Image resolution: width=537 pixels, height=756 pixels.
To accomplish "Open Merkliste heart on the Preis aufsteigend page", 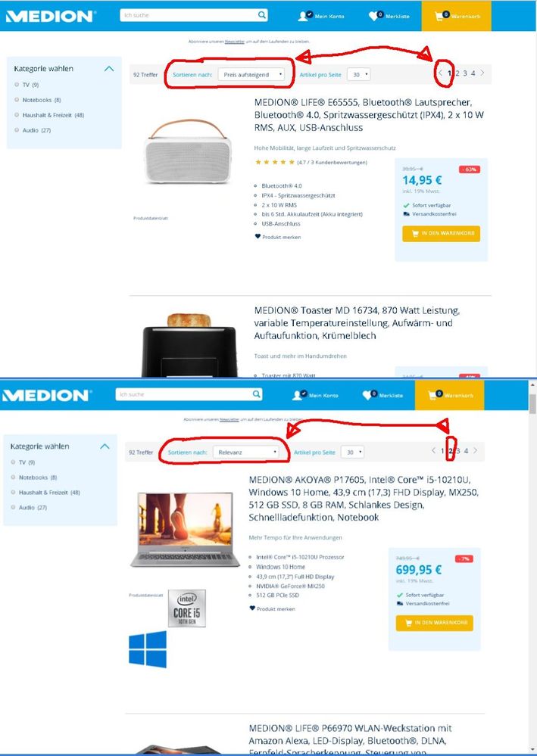I will (389, 16).
